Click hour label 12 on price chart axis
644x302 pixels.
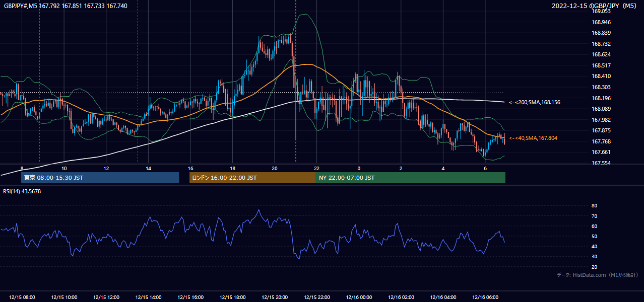(106, 168)
